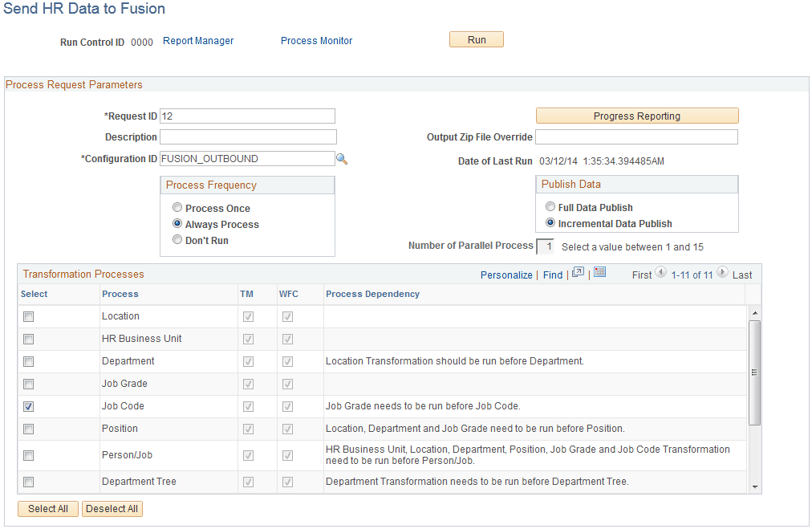The height and width of the screenshot is (529, 812).
Task: Sort by Process Dependency column header
Action: (x=372, y=294)
